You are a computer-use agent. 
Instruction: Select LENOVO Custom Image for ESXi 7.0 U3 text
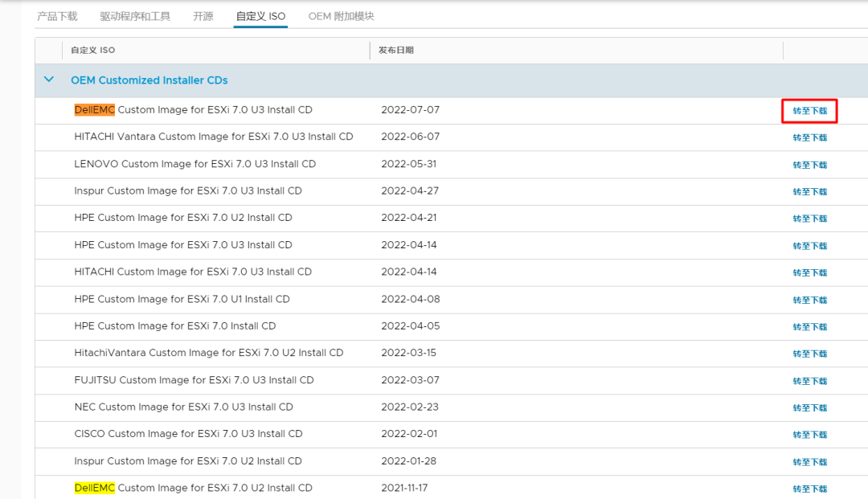(194, 164)
